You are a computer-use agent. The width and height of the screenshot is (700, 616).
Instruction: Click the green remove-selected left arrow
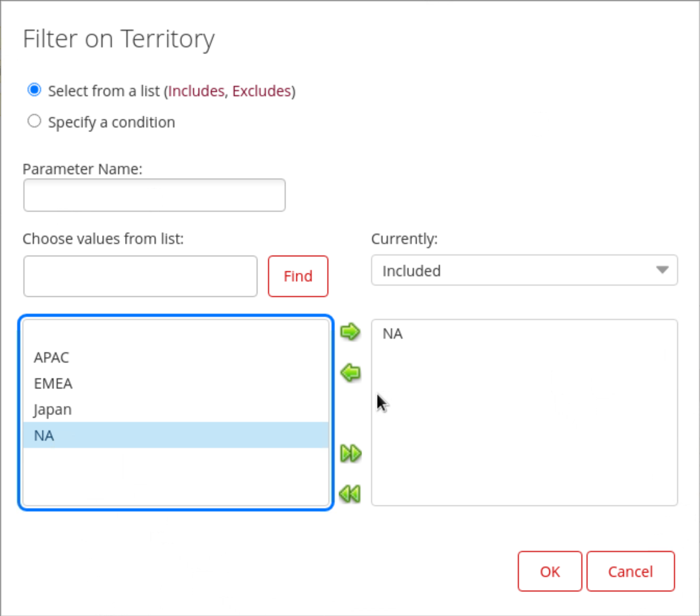click(x=350, y=373)
